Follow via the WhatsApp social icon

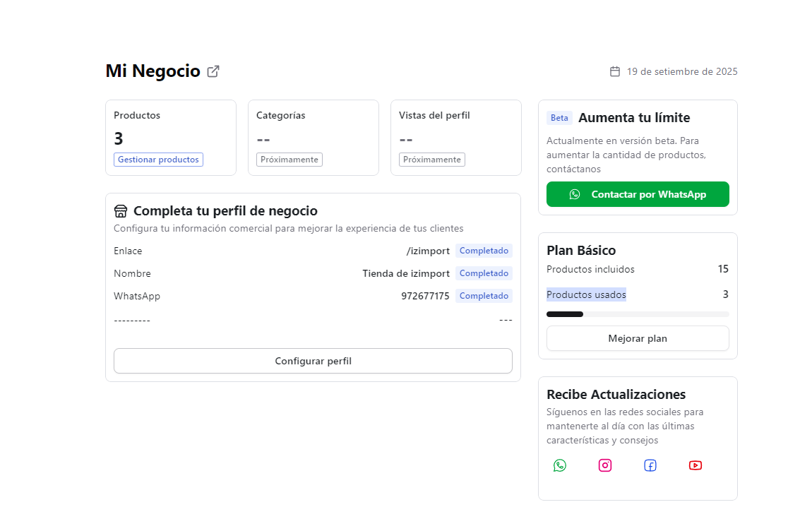pos(560,465)
